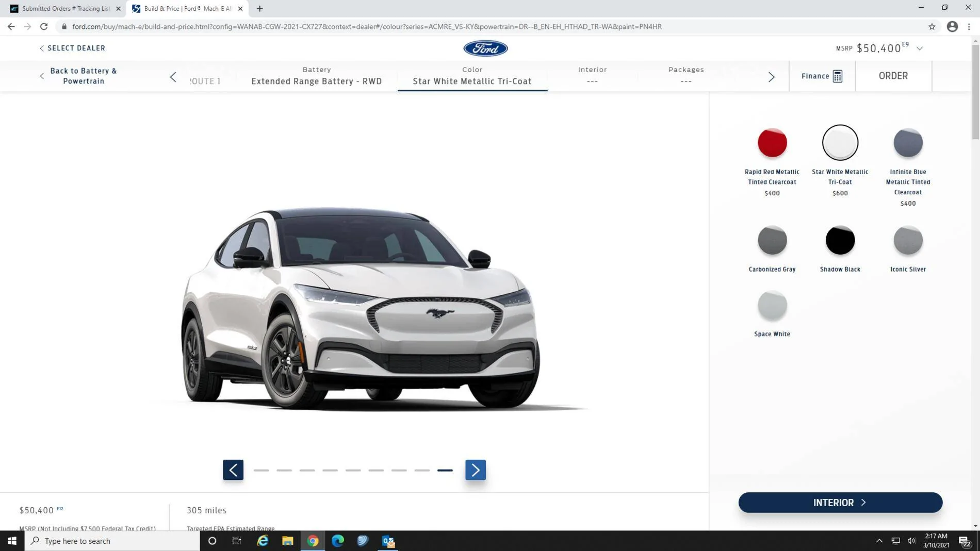Reload the Ford page
Screen dimensions: 980x551
click(44, 26)
